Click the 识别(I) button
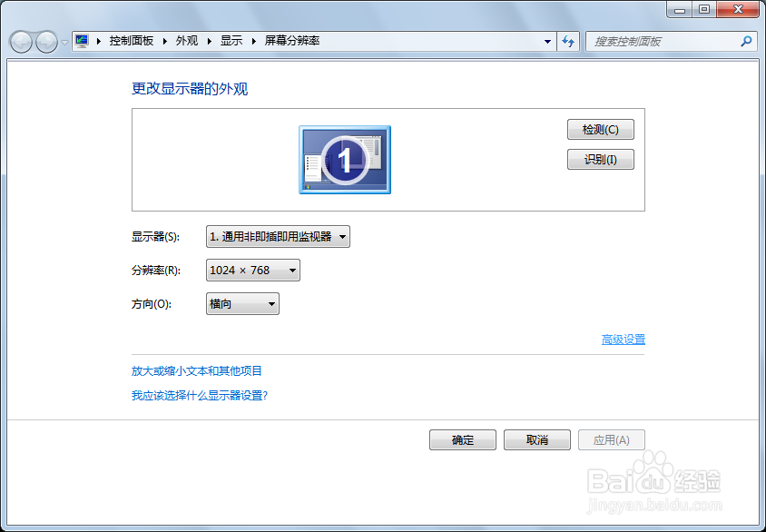 click(601, 159)
